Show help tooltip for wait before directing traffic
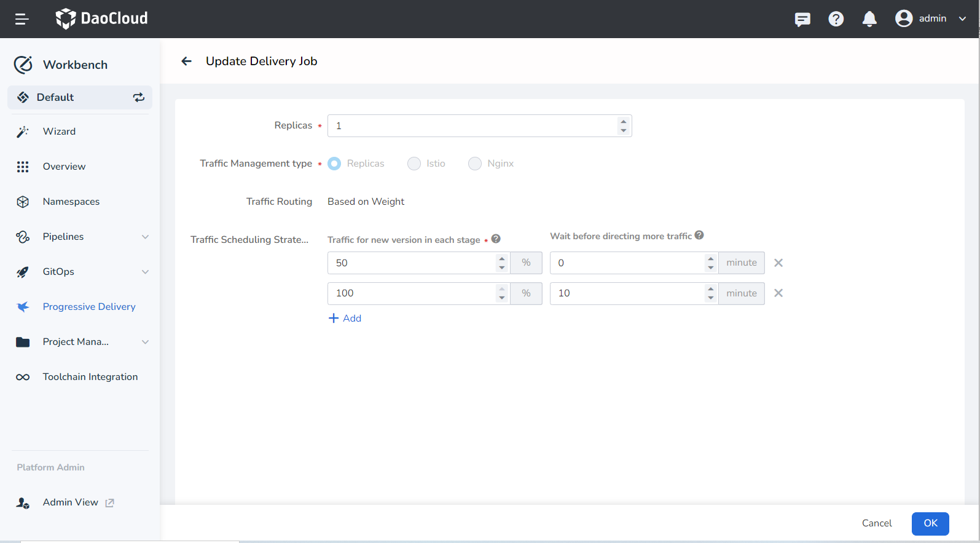This screenshot has width=980, height=543. click(x=699, y=236)
